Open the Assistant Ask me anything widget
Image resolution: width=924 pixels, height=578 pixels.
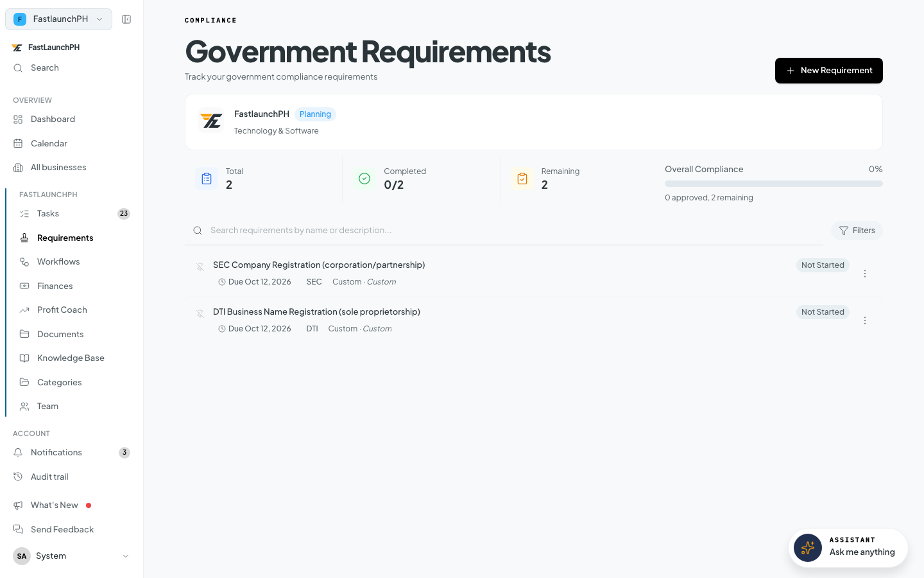[848, 548]
